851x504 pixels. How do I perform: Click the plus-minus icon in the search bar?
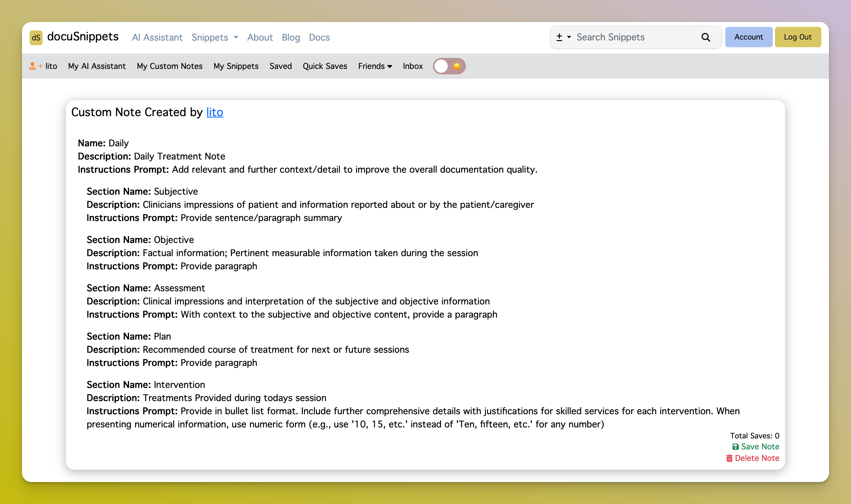(559, 37)
